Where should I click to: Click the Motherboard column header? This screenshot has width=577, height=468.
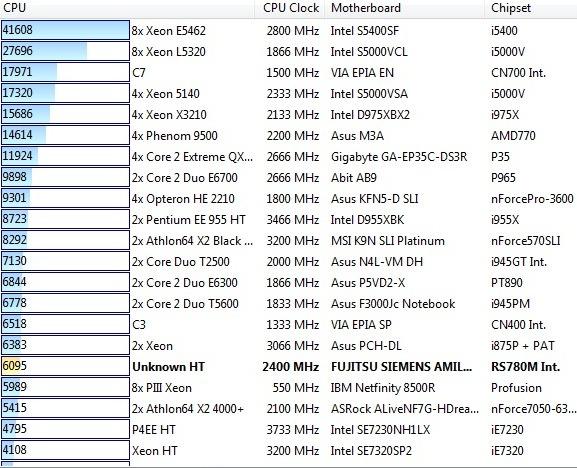[x=405, y=8]
